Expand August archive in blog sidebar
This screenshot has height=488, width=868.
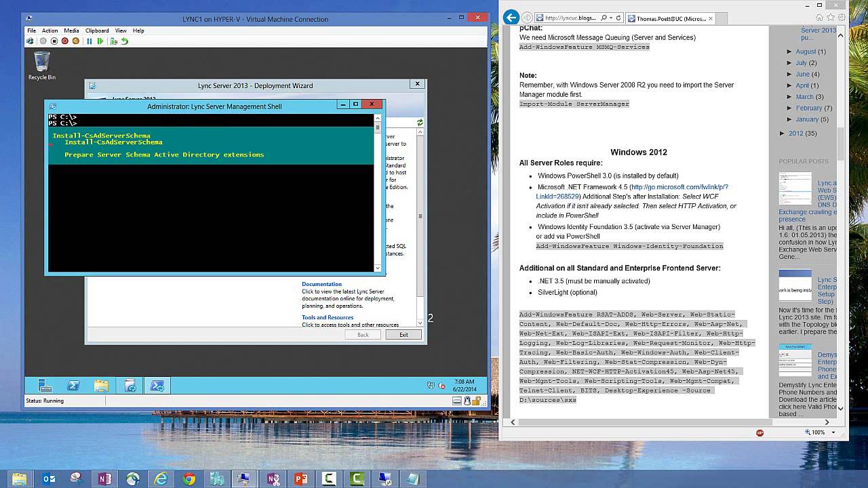pyautogui.click(x=790, y=52)
